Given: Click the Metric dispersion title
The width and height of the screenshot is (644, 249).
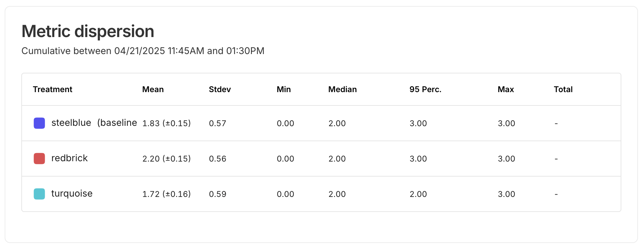Looking at the screenshot, I should click(x=88, y=31).
